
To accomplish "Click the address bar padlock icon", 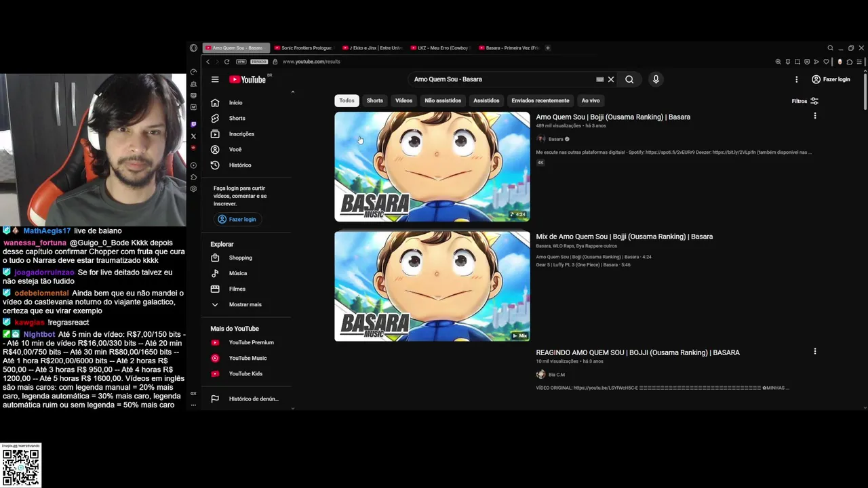I will [x=275, y=62].
